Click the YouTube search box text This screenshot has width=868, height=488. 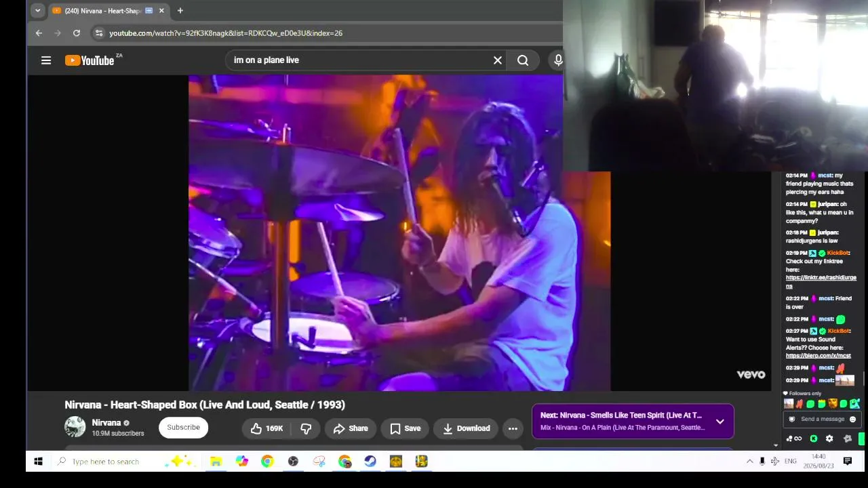pyautogui.click(x=267, y=60)
